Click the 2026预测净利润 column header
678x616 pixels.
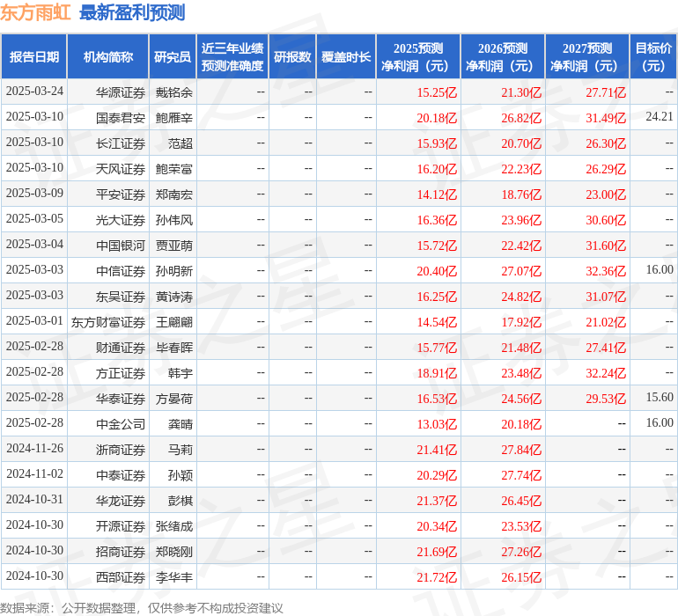(x=502, y=57)
